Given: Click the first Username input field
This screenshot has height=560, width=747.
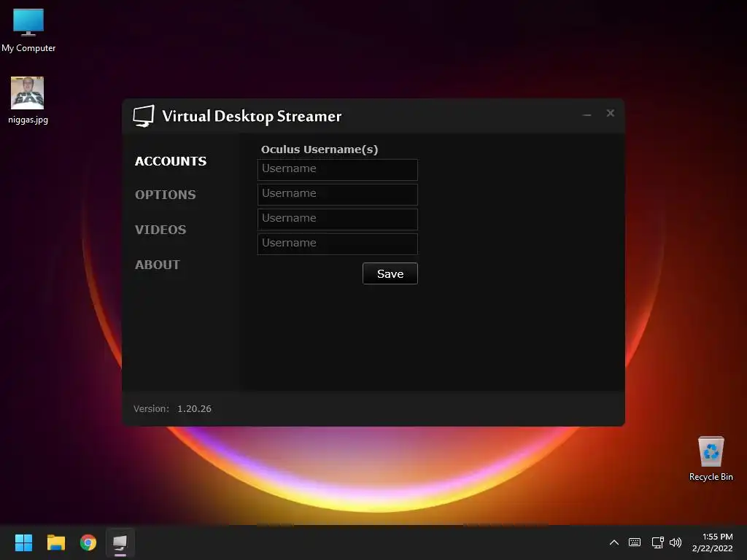Looking at the screenshot, I should pyautogui.click(x=338, y=169).
